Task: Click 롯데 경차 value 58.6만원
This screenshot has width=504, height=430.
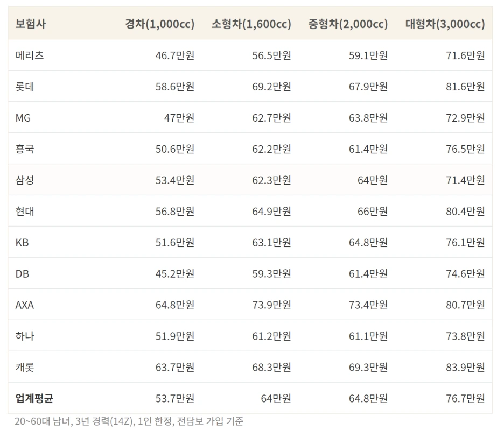Action: pos(175,87)
